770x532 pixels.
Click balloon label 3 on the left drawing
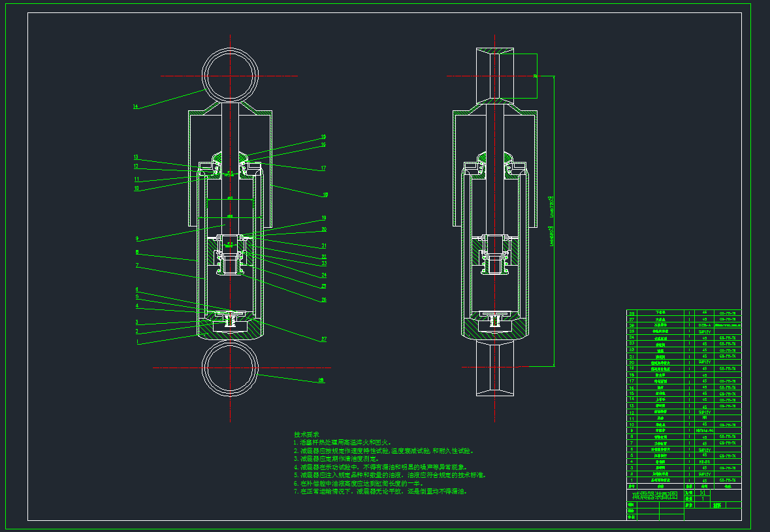click(137, 322)
